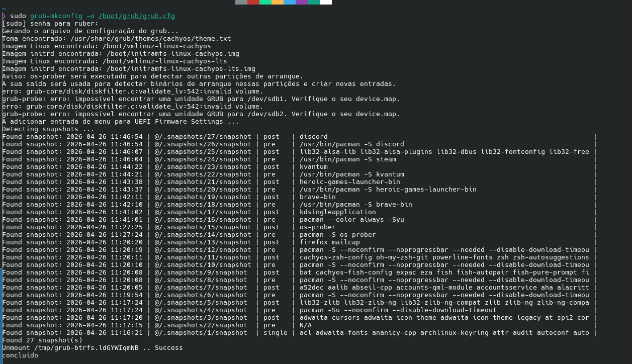Click the 'Found 27 snapshot(s)' line
632x364 pixels.
[x=40, y=340]
